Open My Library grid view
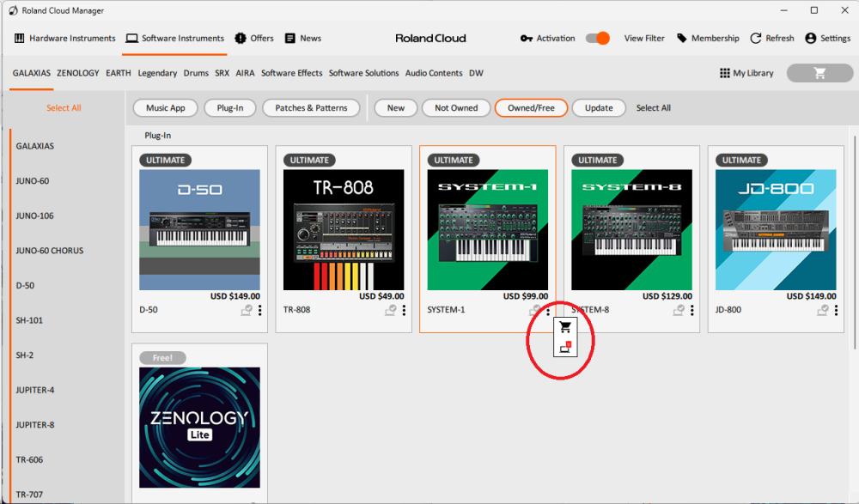859x504 pixels. pyautogui.click(x=746, y=73)
